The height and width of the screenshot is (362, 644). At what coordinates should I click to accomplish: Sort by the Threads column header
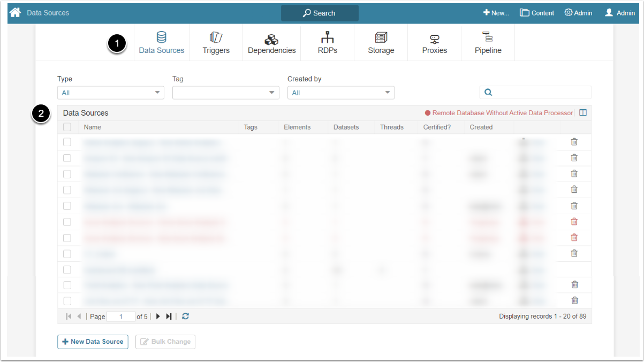click(x=392, y=127)
